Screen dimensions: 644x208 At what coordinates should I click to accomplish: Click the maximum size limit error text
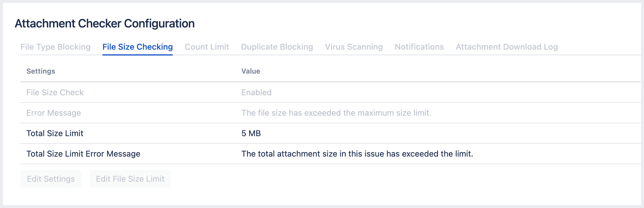pos(336,113)
